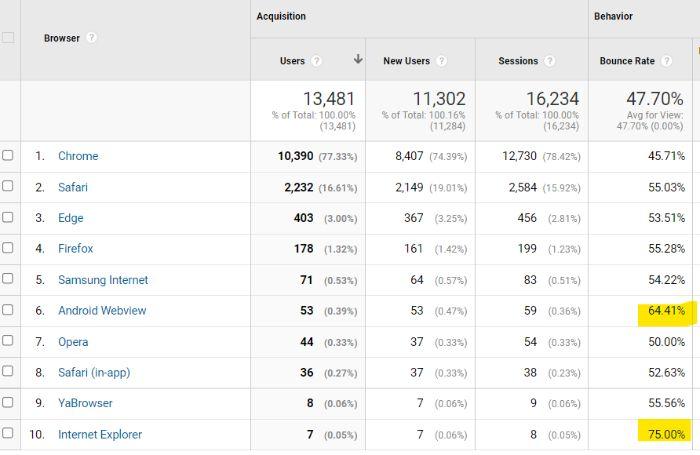Screen dimensions: 700x455
Task: Open the Safari browser link
Action: point(73,187)
